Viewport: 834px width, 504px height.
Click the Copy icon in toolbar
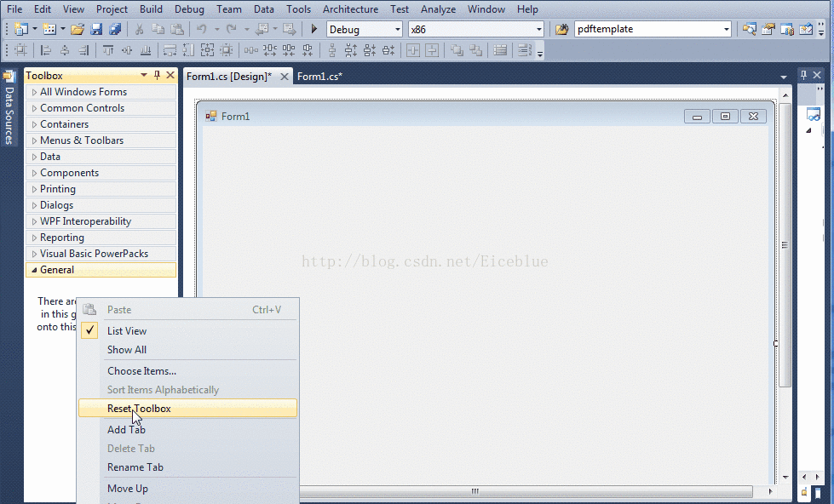coord(158,29)
